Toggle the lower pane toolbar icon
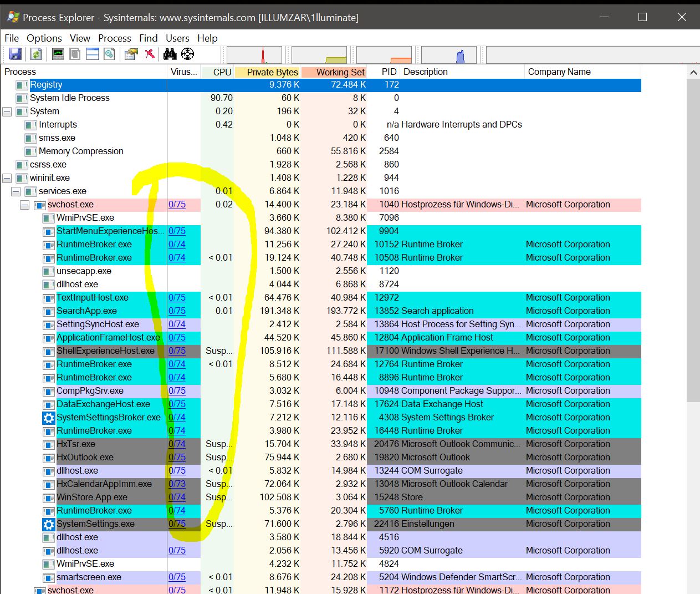The height and width of the screenshot is (594, 700). coord(93,54)
